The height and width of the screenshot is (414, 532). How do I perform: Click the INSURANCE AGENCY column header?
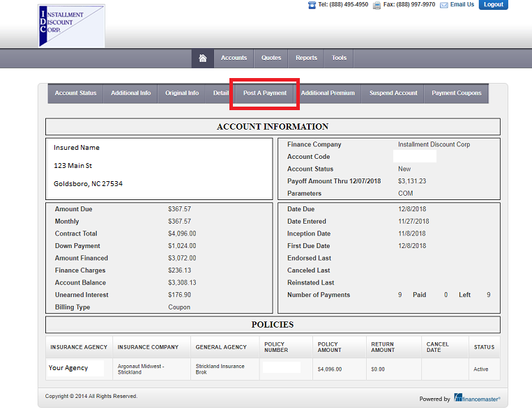[x=79, y=347]
